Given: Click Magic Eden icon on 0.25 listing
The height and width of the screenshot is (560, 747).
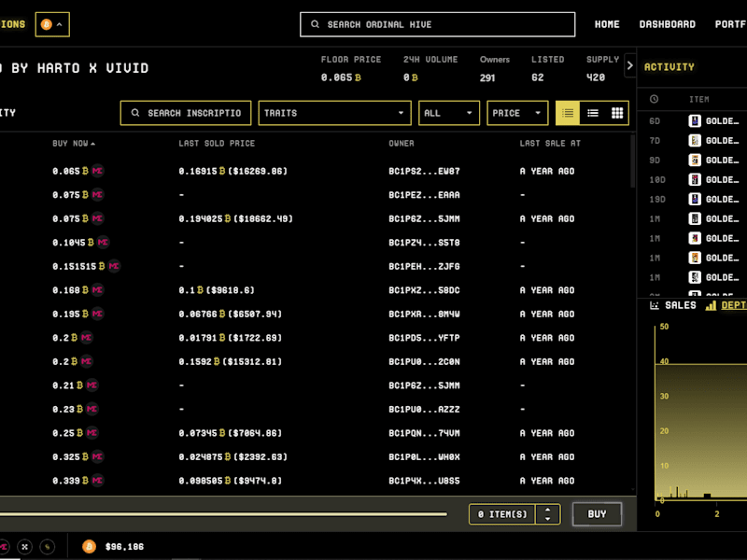Looking at the screenshot, I should click(92, 433).
